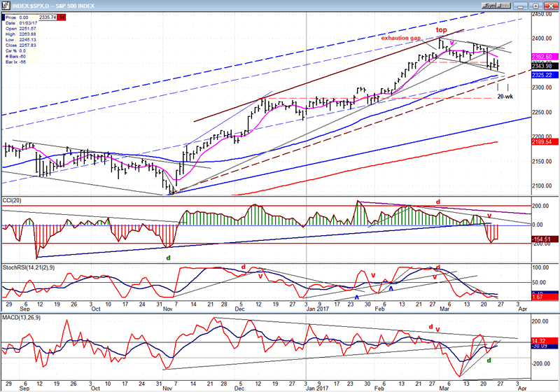Screen dimensions: 560x392
Task: Click the '20-wk' cycle label
Action: [x=505, y=97]
